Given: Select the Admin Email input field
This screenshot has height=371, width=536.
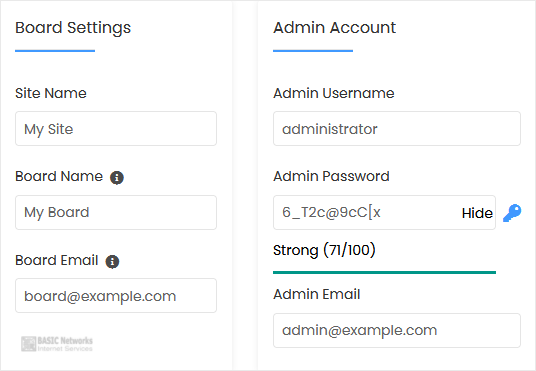Looking at the screenshot, I should coord(397,330).
